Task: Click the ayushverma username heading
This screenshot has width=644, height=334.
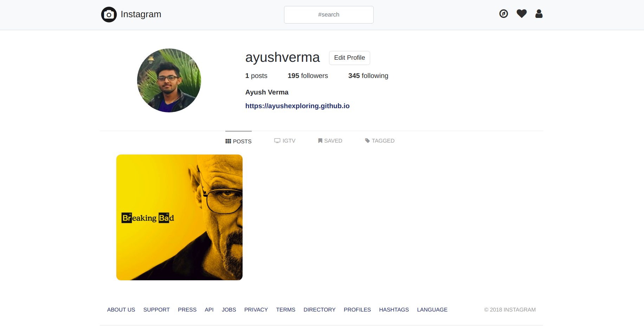Action: pos(283,57)
